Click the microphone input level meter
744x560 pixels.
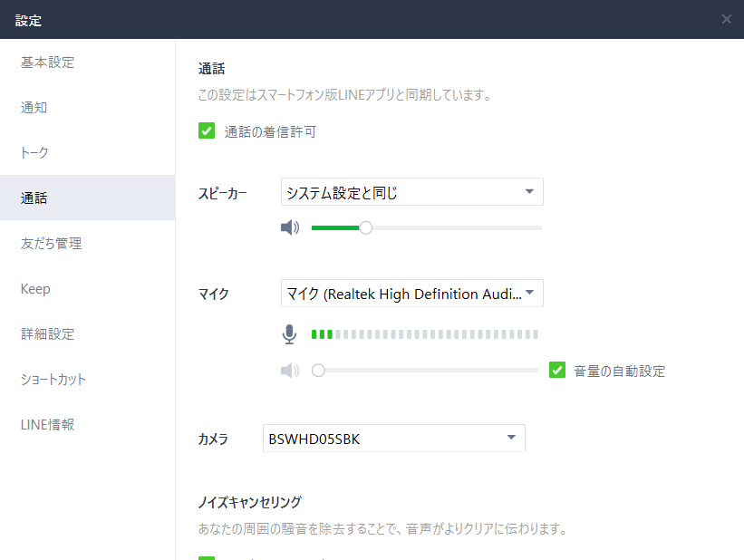425,334
